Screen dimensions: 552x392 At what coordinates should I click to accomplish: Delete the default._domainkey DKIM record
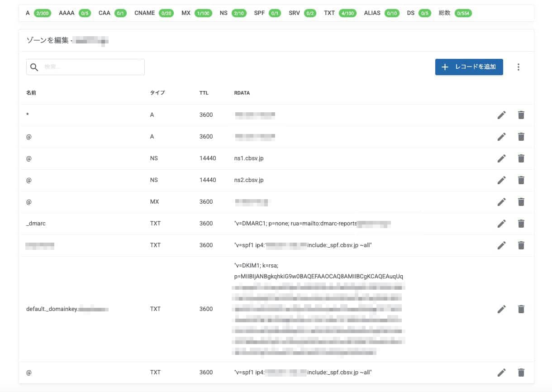(x=521, y=309)
